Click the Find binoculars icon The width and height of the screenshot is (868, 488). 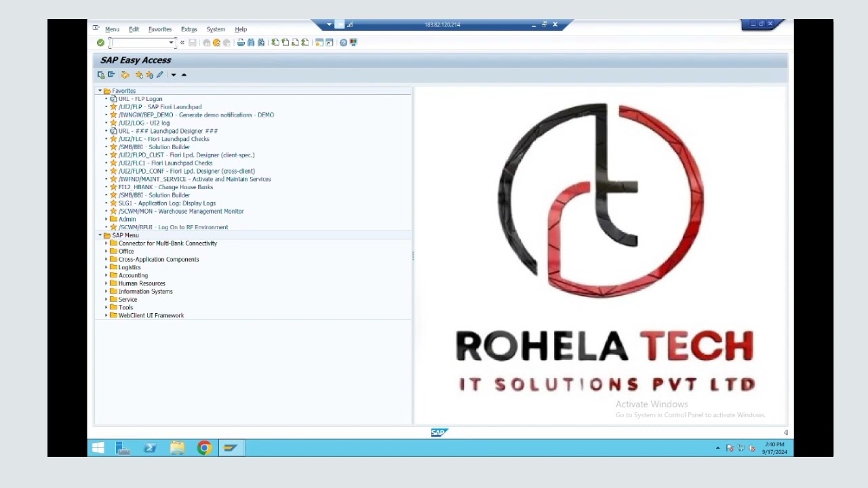coord(251,43)
